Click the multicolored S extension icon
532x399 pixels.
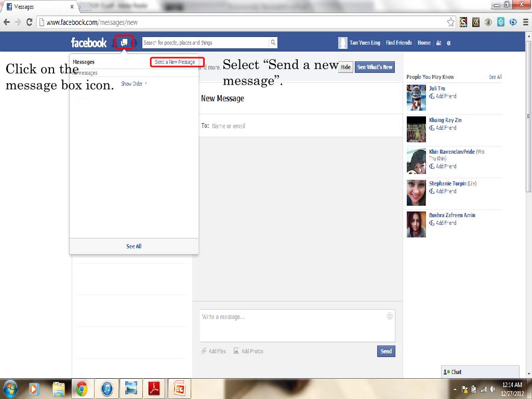pyautogui.click(x=463, y=22)
